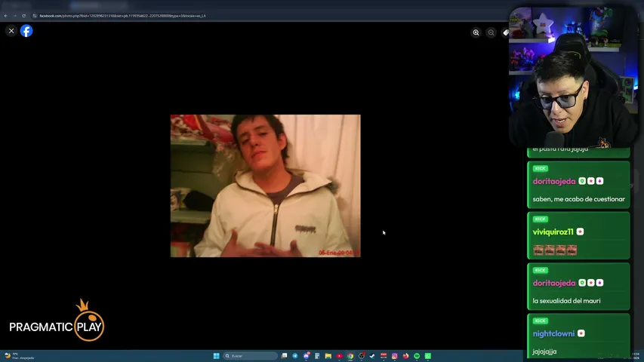644x362 pixels.
Task: Open Task View from the taskbar
Action: click(x=284, y=356)
